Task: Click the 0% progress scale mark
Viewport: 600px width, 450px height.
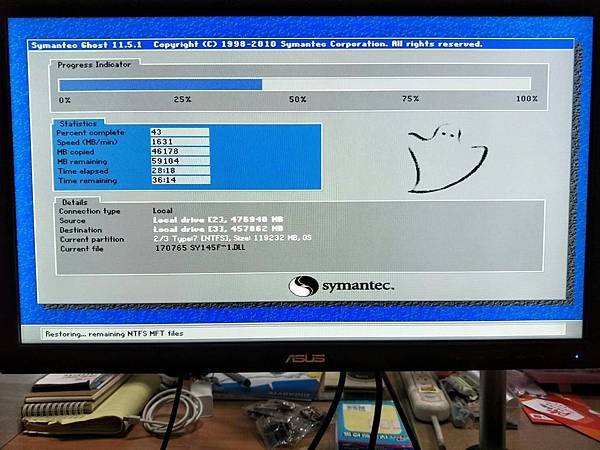Action: point(65,100)
